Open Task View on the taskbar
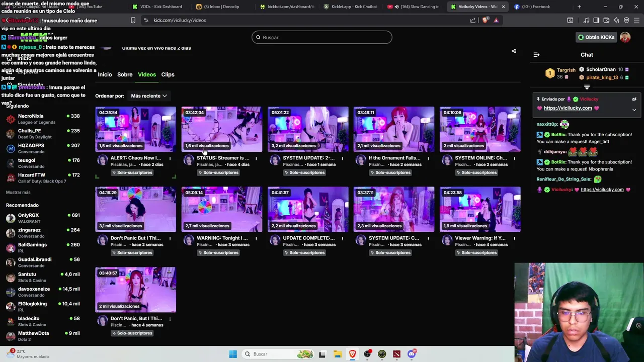Image resolution: width=644 pixels, height=362 pixels. tap(323, 354)
